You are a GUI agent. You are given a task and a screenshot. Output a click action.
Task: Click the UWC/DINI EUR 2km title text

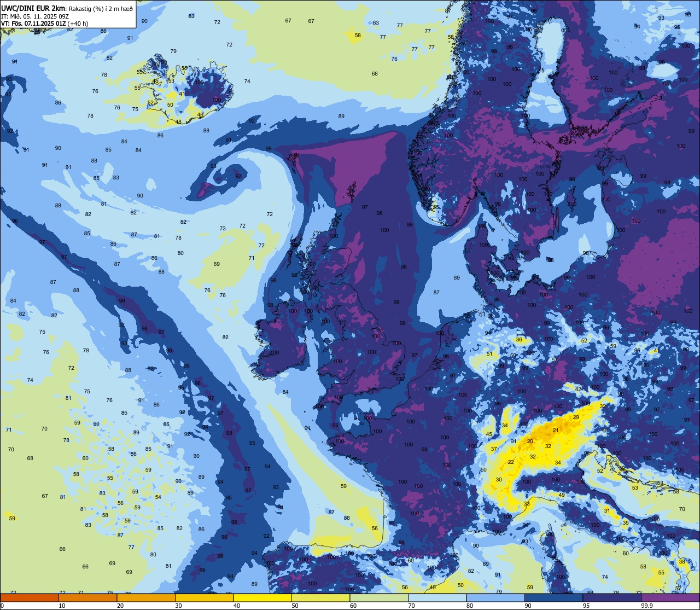click(x=33, y=8)
